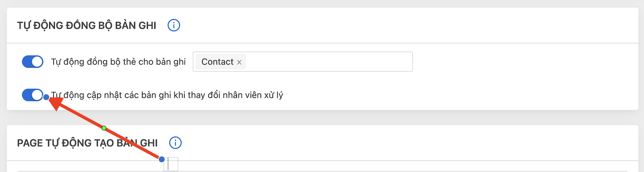Click blue handle at the red arrow's tip

[46, 97]
